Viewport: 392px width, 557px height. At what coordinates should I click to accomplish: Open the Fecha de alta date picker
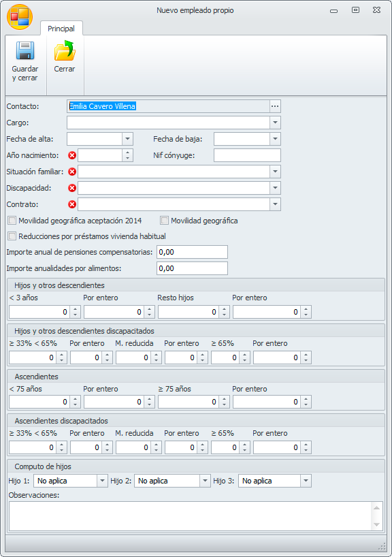(127, 139)
